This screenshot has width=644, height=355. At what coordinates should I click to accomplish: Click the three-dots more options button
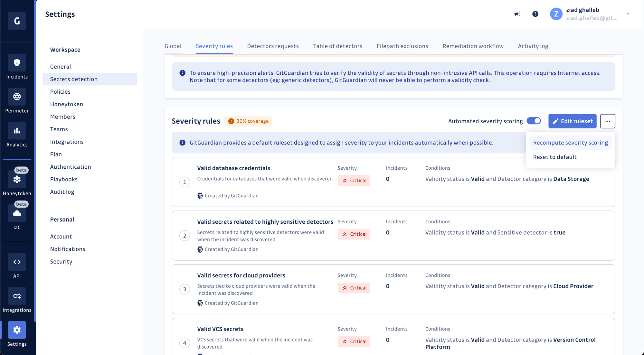coord(607,121)
